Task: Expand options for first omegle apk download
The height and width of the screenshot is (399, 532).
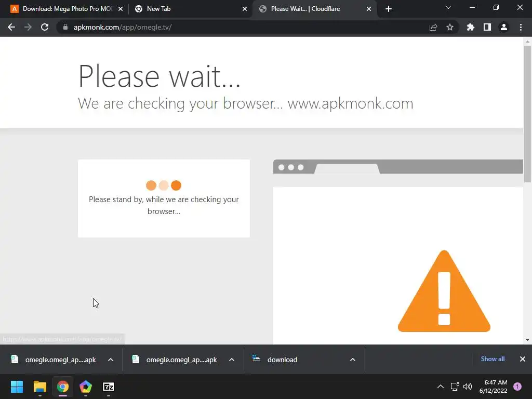Action: coord(111,360)
